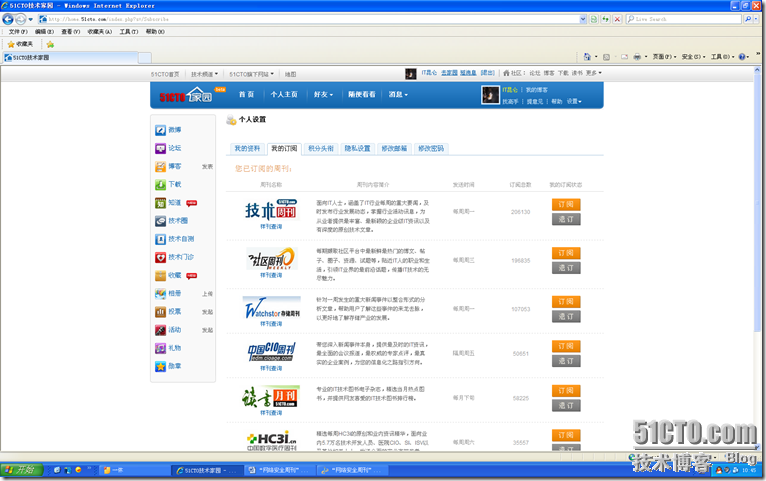
Task: Click 个人主页 in blue navigation bar
Action: point(284,95)
